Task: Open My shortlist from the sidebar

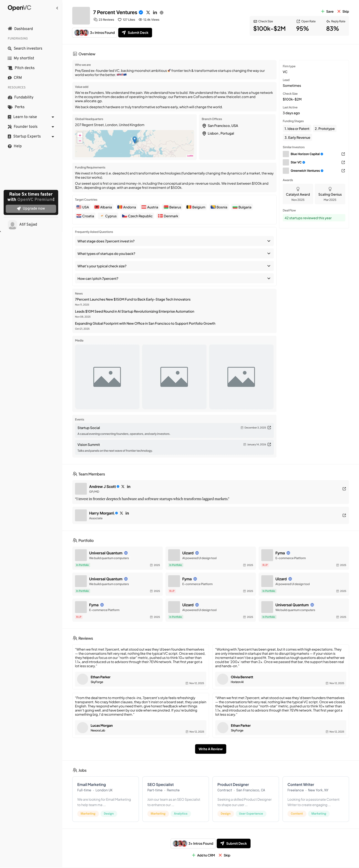Action: [x=24, y=58]
